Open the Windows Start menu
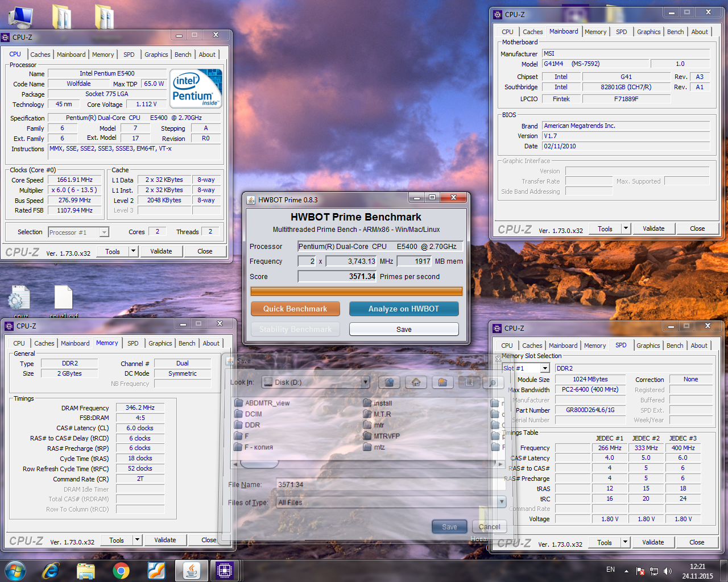This screenshot has height=582, width=728. (x=15, y=570)
